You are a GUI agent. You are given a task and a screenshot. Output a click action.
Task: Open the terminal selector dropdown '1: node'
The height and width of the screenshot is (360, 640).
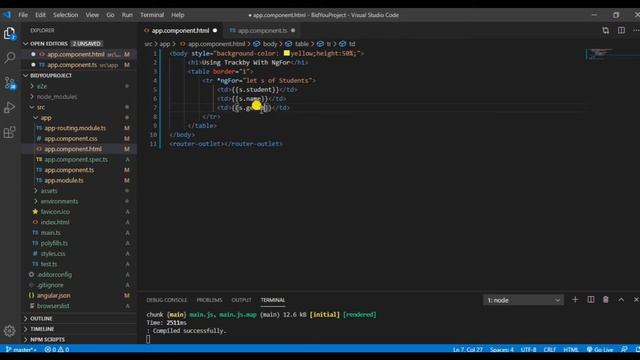point(523,300)
